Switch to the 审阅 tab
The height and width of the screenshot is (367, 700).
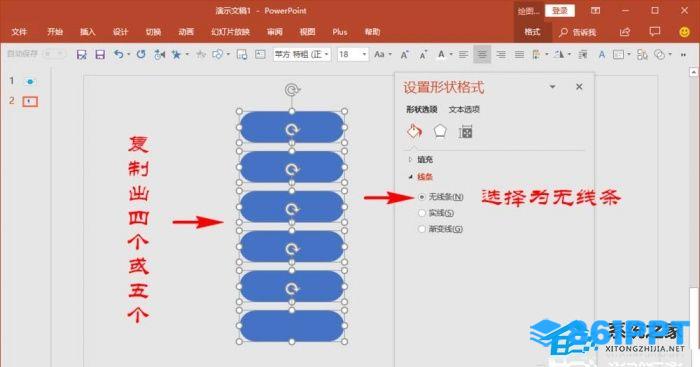coord(275,32)
